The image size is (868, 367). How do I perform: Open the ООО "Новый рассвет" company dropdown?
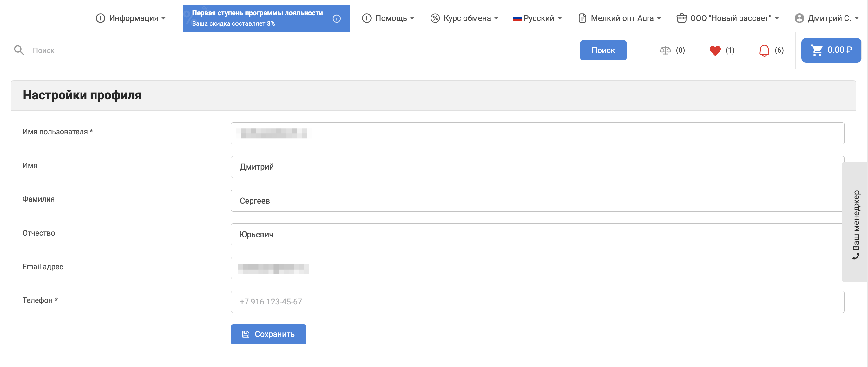point(727,18)
